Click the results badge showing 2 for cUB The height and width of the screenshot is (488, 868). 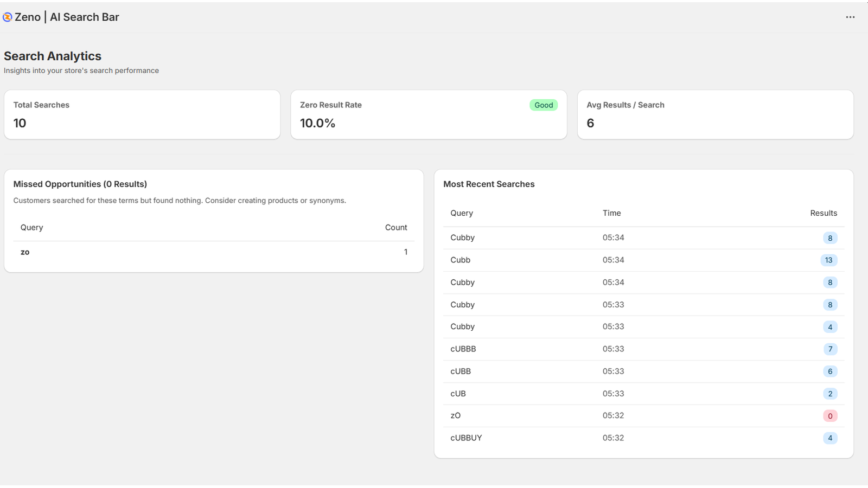pyautogui.click(x=830, y=393)
